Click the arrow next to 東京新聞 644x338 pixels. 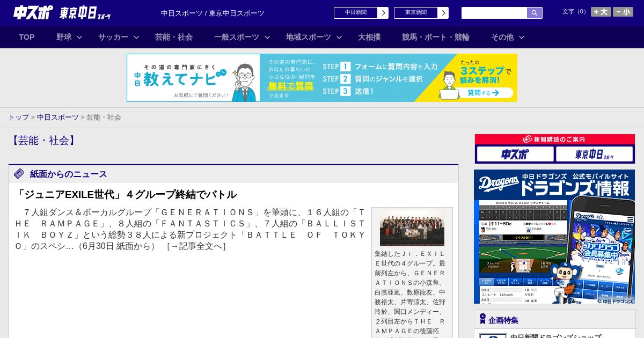click(443, 13)
